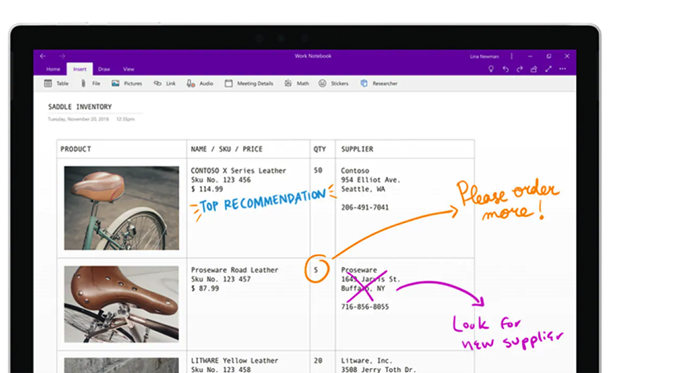
Task: Insert Pictures into the page
Action: coord(127,83)
